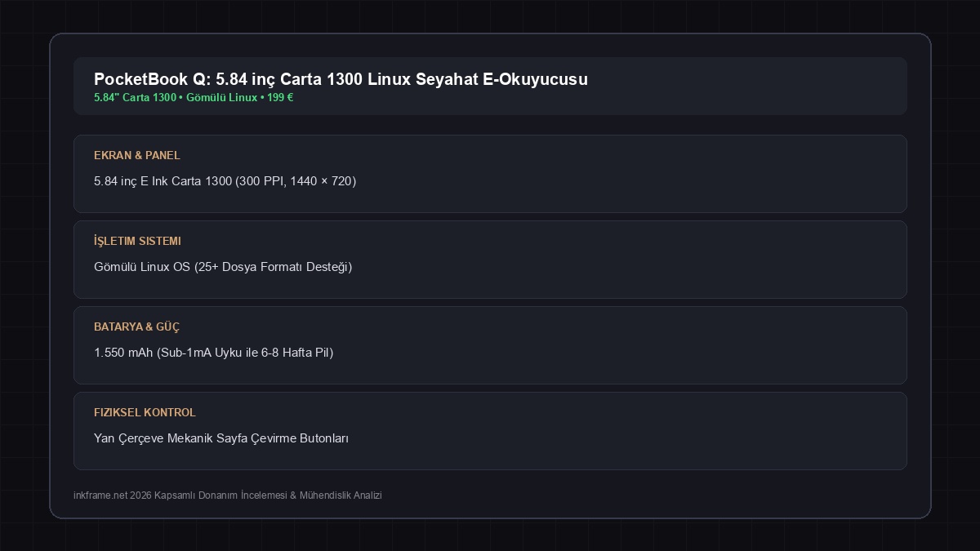
Task: Click the BATARYA & GÜÇ heading
Action: tap(136, 327)
